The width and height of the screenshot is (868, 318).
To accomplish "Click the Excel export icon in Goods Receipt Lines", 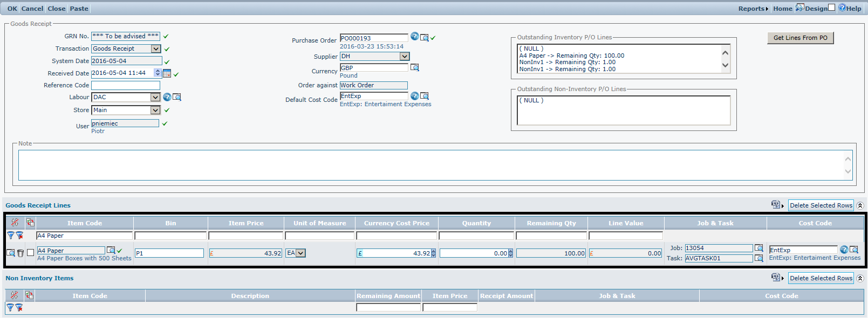I will click(x=775, y=205).
